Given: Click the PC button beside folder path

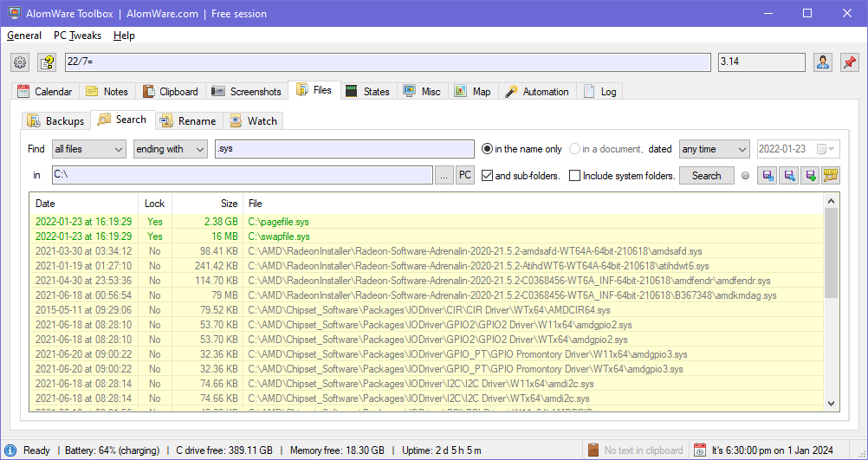Looking at the screenshot, I should tap(465, 176).
